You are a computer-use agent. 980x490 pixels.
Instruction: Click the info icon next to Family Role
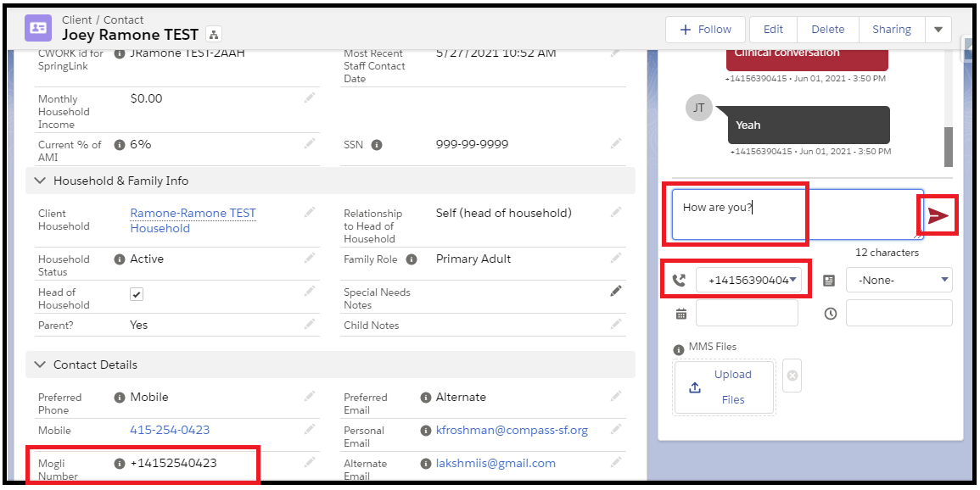412,259
